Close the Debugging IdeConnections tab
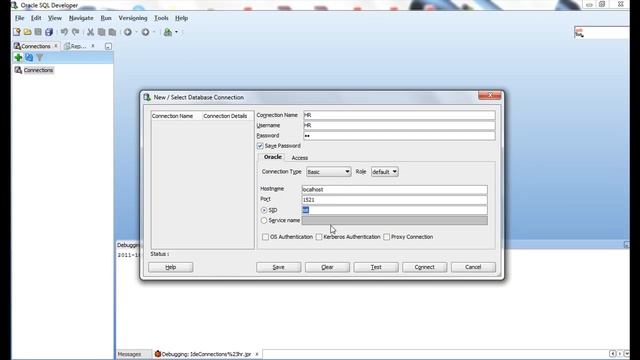This screenshot has height=360, width=640. [257, 354]
